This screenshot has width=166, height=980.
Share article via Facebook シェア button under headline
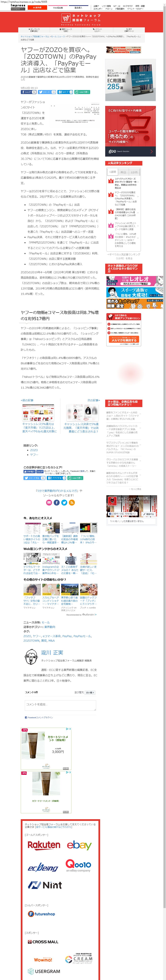pyautogui.click(x=29, y=92)
